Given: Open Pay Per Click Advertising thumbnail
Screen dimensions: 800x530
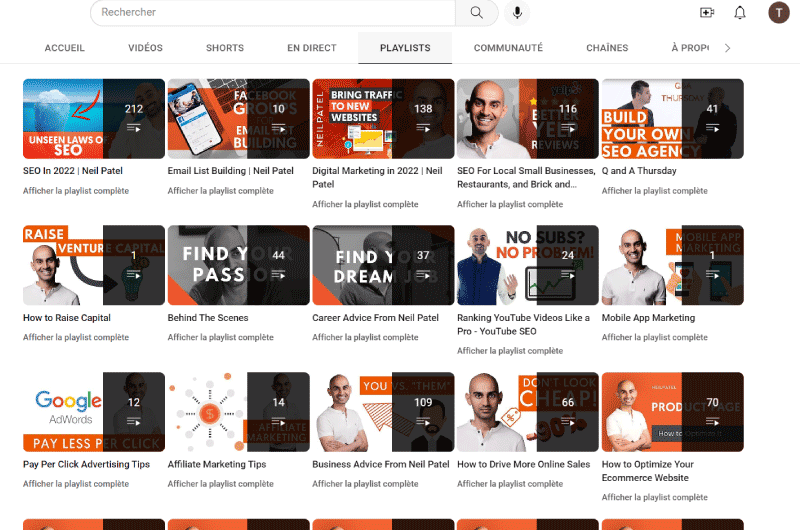Looking at the screenshot, I should (94, 412).
